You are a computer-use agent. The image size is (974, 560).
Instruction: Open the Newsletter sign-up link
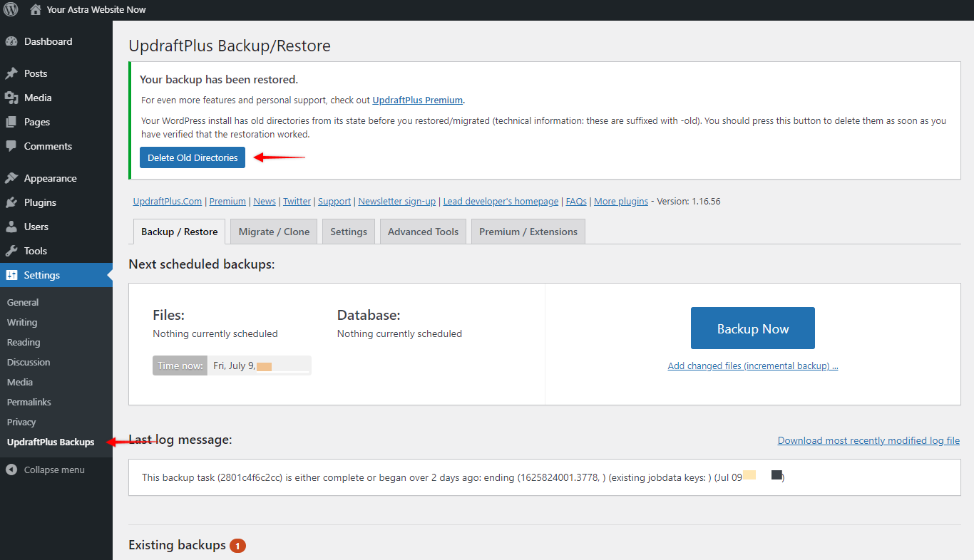pos(397,201)
